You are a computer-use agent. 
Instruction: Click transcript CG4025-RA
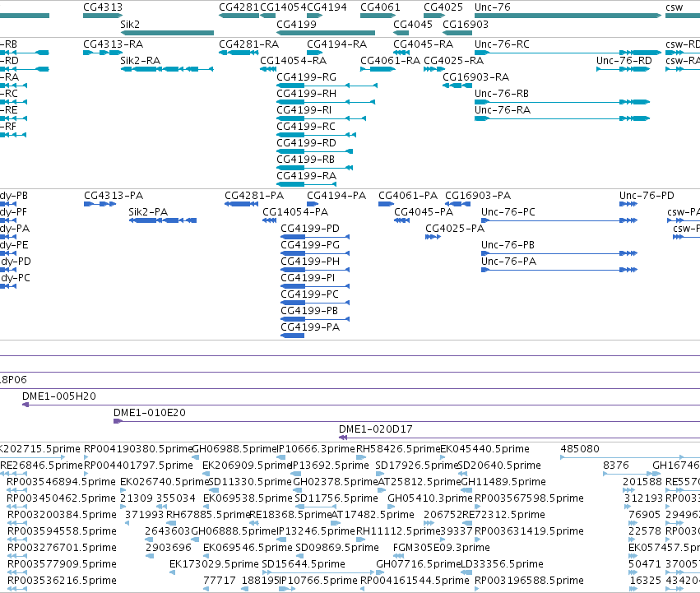453,61
